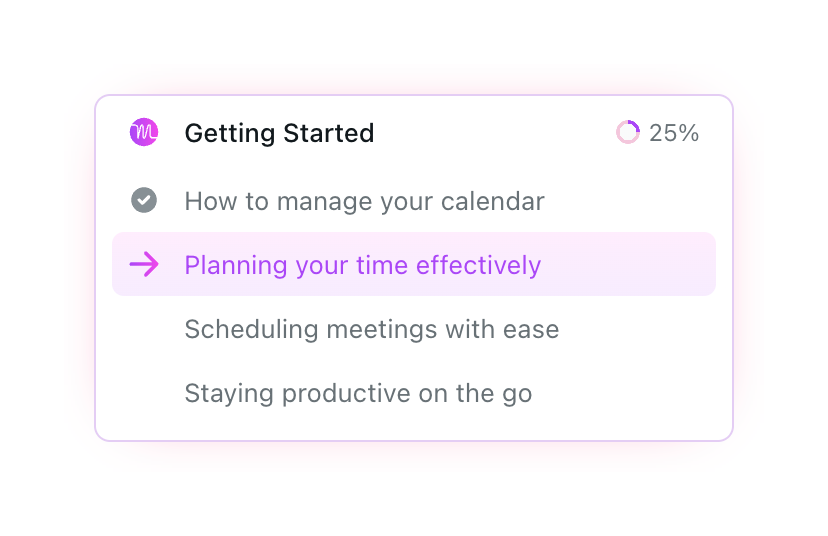Click the pink arrow icon on the active lesson
828x536 pixels.
(144, 265)
